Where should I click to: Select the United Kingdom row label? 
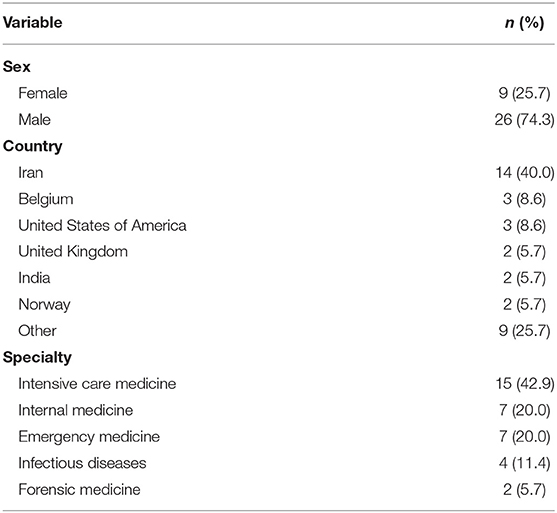[x=73, y=252]
